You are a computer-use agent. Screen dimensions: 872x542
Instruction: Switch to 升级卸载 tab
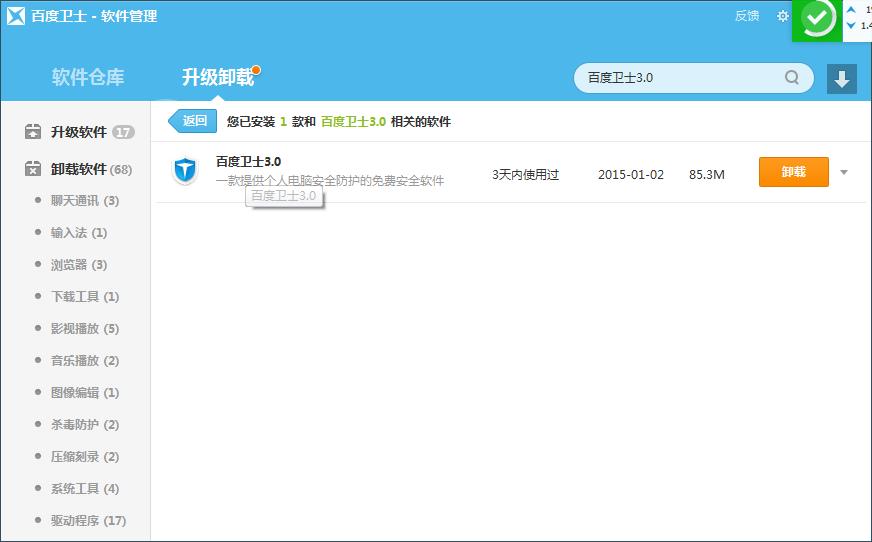coord(218,77)
